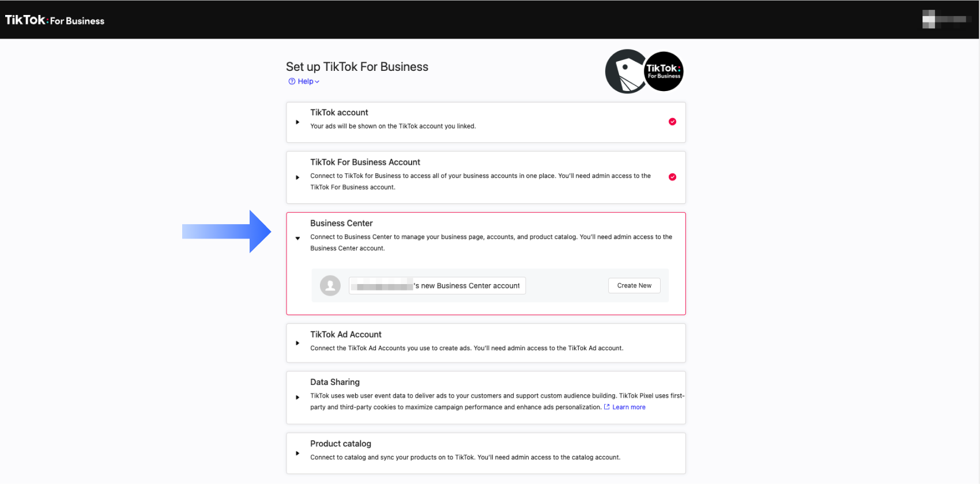
Task: Click the 'Business Center' section title
Action: click(x=341, y=224)
